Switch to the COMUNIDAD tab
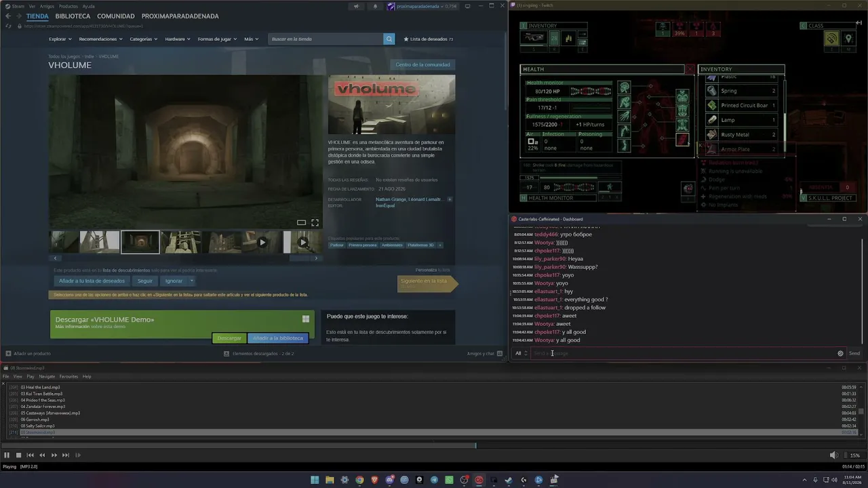Image resolution: width=868 pixels, height=488 pixels. tap(116, 16)
